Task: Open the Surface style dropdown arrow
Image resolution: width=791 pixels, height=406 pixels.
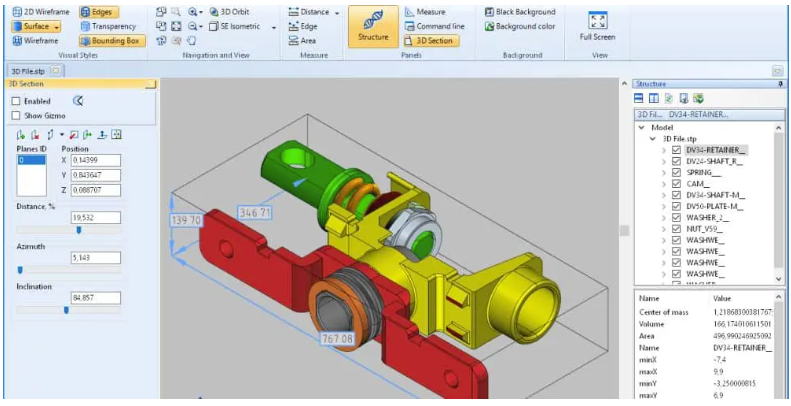Action: pyautogui.click(x=57, y=26)
